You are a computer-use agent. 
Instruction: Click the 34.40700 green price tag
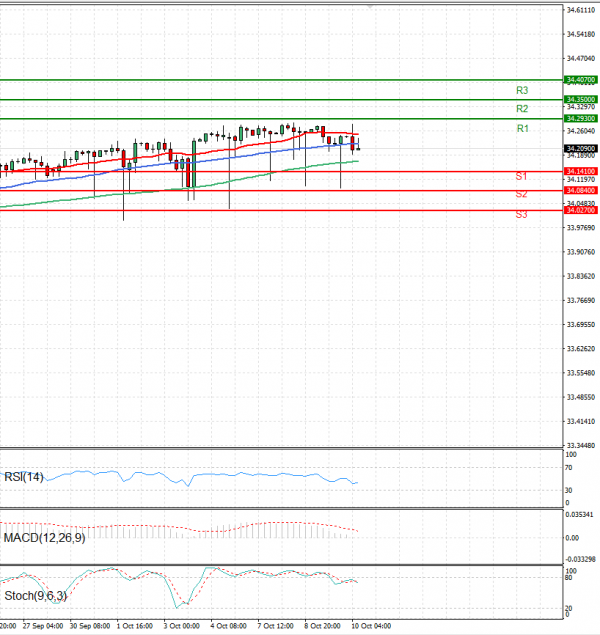581,80
